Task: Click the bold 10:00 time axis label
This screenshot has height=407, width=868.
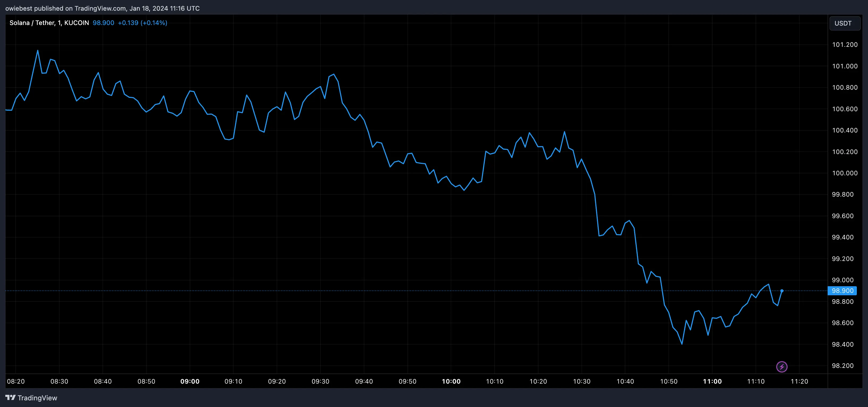Action: tap(451, 381)
